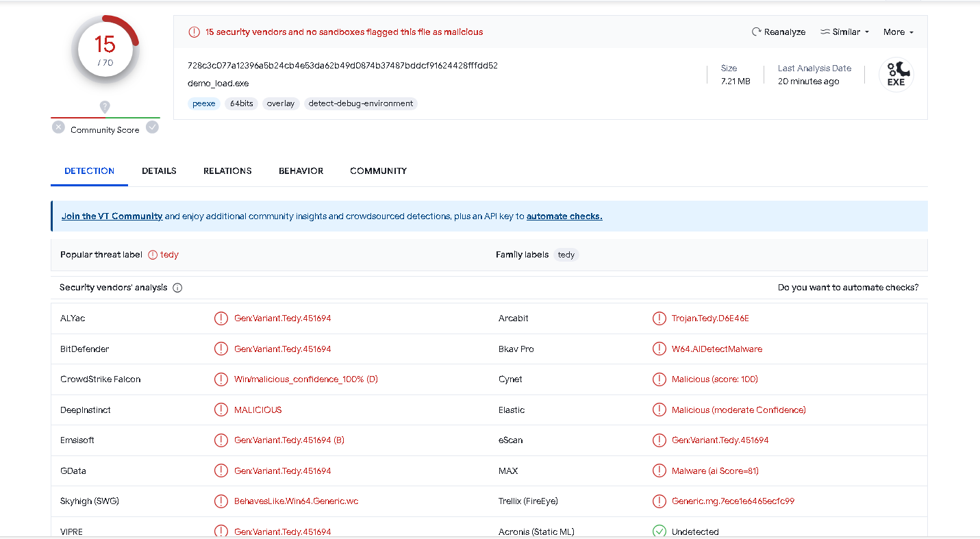This screenshot has height=539, width=980.
Task: Follow the automate checks link
Action: pyautogui.click(x=564, y=216)
